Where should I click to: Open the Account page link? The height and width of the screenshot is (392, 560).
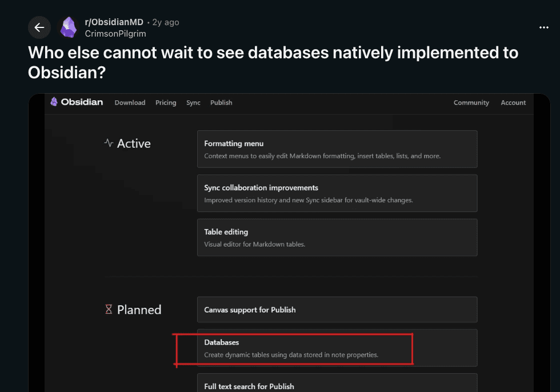[513, 103]
